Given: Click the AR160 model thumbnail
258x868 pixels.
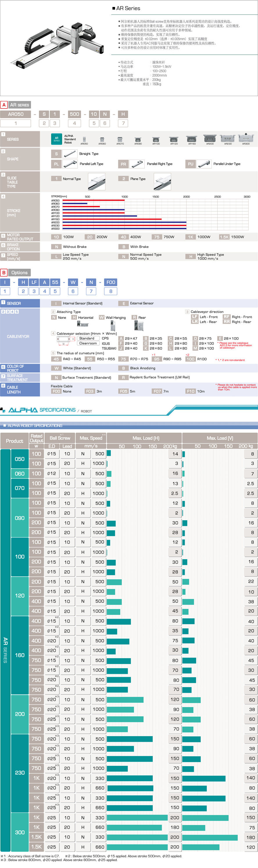Looking at the screenshot, I should tap(191, 138).
